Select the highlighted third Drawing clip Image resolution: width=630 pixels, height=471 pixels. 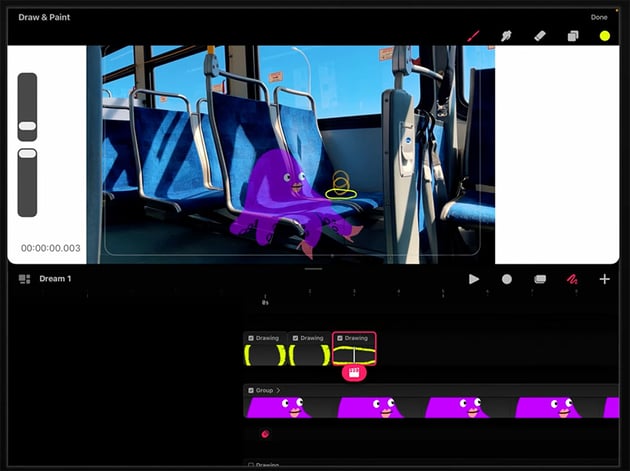(354, 348)
